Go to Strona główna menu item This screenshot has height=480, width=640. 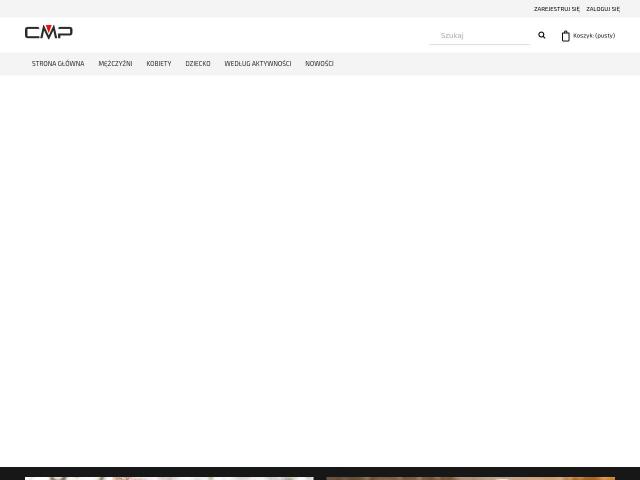pos(58,64)
